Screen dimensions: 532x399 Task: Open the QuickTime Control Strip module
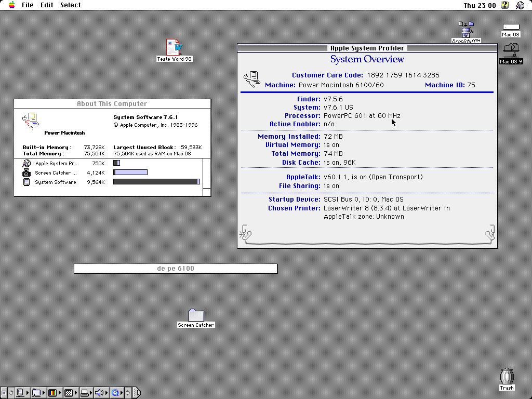tap(117, 393)
